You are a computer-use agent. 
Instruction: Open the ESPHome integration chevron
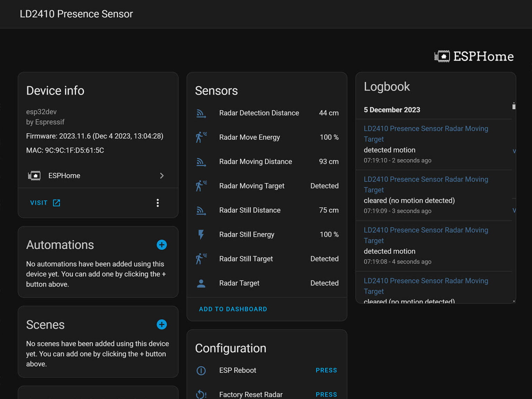[x=162, y=176]
